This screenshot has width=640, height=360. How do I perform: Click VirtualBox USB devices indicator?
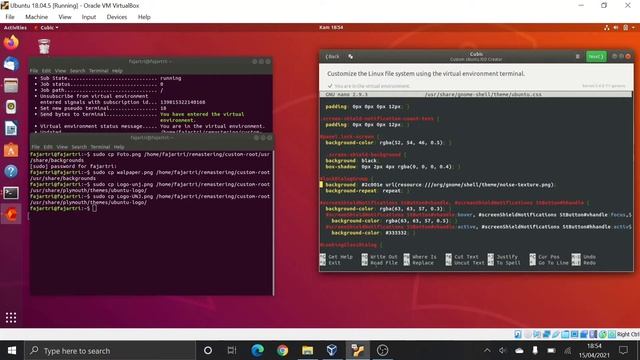tap(556, 334)
